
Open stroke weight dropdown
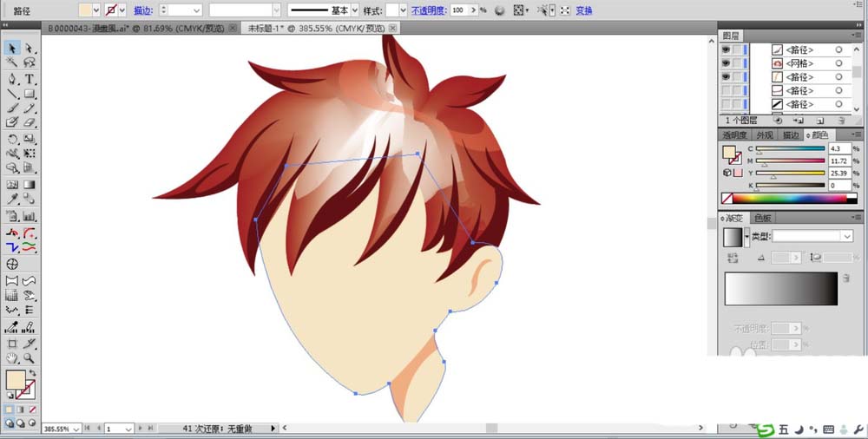pos(197,10)
